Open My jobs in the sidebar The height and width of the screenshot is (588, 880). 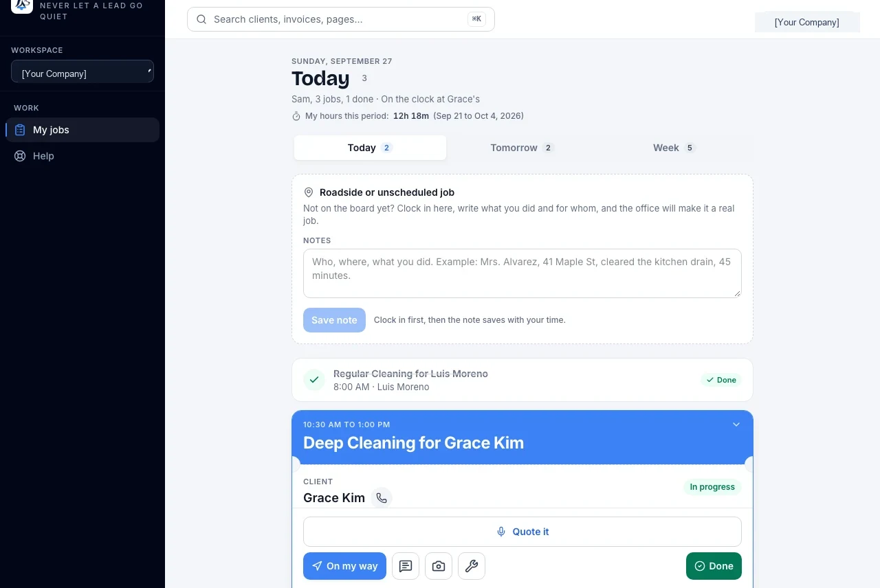click(x=82, y=130)
